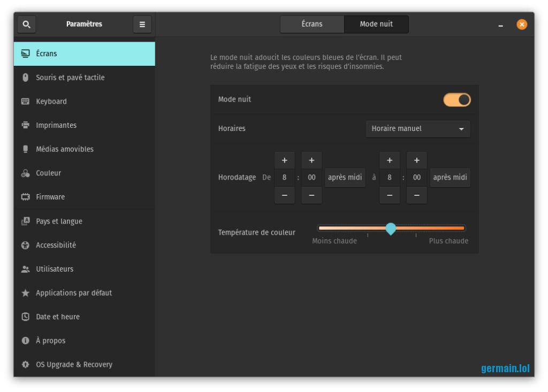Open Firmware label in sidebar

click(x=50, y=197)
